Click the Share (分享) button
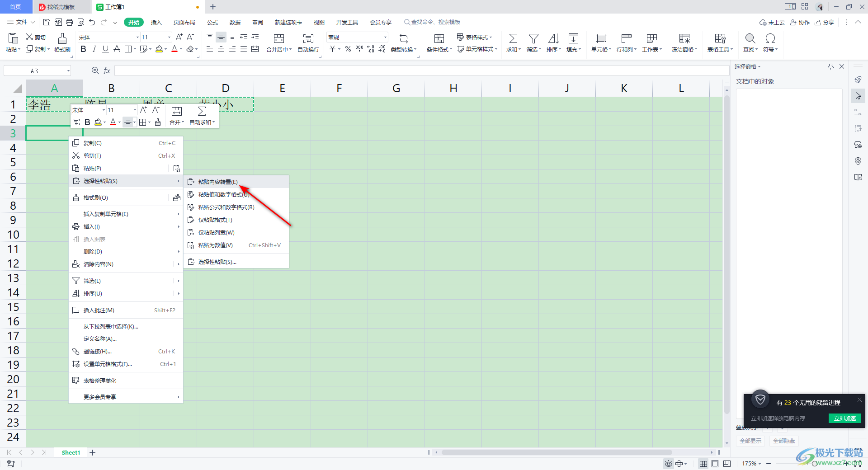This screenshot has width=868, height=470. click(x=824, y=22)
